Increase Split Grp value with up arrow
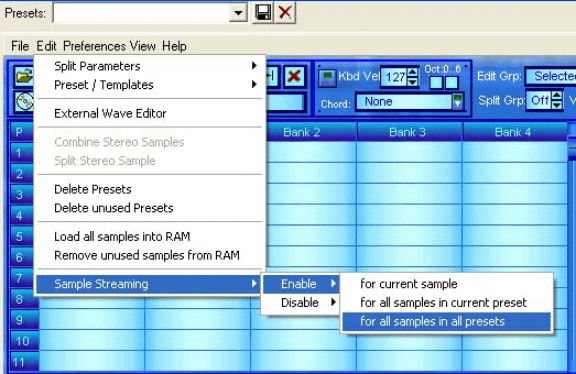 pos(557,96)
